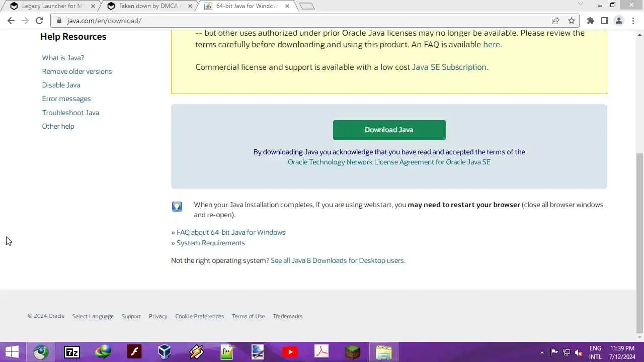This screenshot has height=362, width=644.
Task: Open YouTube from the taskbar
Action: point(290,352)
